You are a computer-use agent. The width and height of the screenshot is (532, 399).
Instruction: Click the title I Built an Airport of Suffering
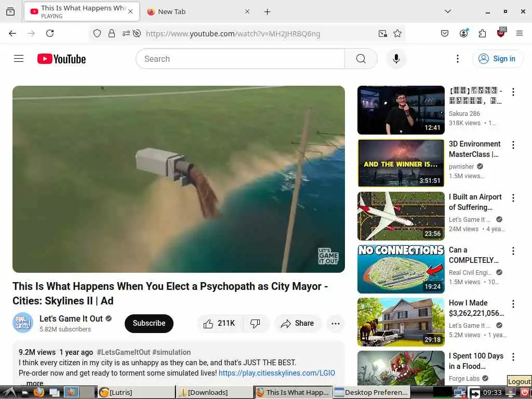(475, 202)
